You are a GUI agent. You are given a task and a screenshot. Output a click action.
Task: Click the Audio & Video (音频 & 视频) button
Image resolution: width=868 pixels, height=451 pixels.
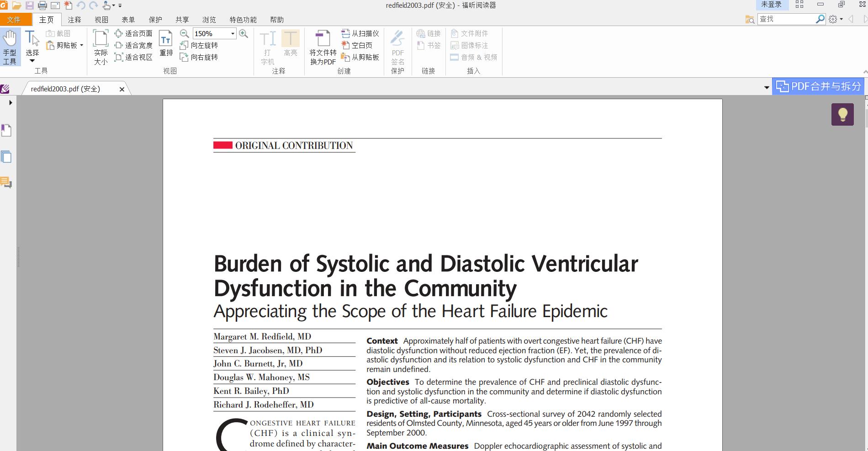(474, 57)
